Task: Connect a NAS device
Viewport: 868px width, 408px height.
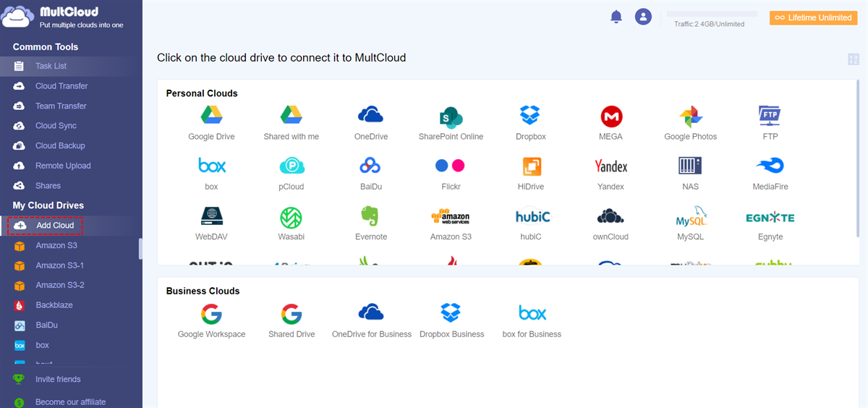Action: point(690,173)
